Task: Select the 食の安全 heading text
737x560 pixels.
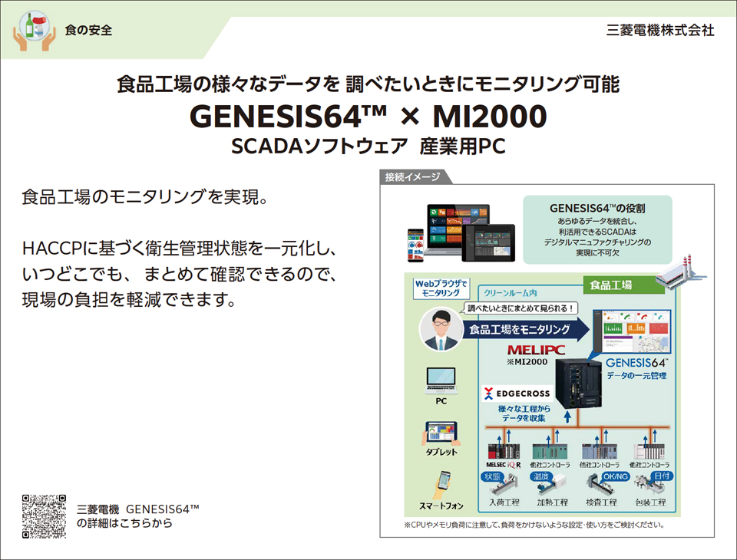Action: [88, 31]
